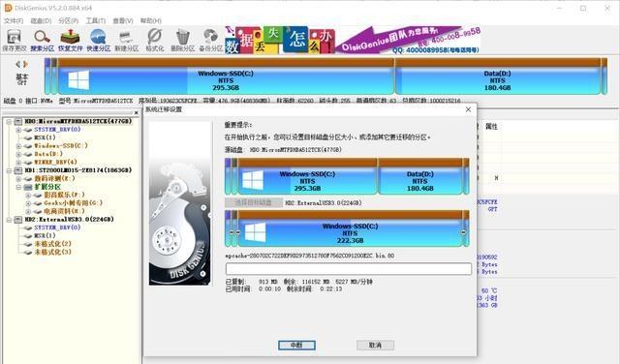The height and width of the screenshot is (364, 620).
Task: Select Data(D:) 180.4GB in main disk map
Action: [x=497, y=76]
